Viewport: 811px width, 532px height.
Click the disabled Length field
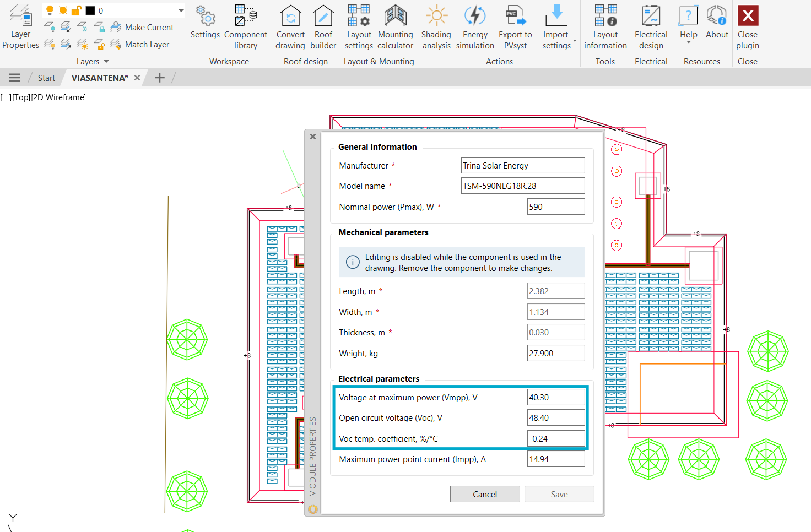click(x=556, y=291)
